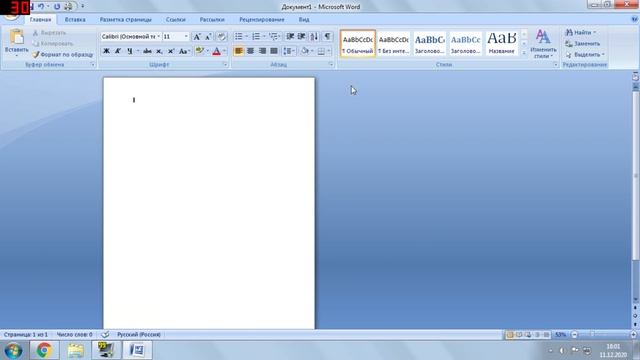Image resolution: width=640 pixels, height=360 pixels.
Task: Justify text on both sides
Action: point(274,51)
